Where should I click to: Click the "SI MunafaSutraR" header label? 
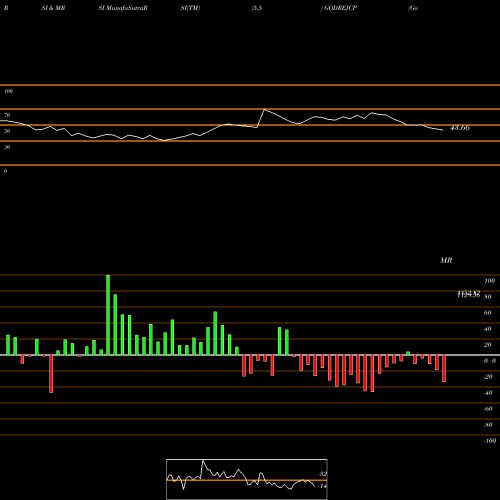(123, 8)
